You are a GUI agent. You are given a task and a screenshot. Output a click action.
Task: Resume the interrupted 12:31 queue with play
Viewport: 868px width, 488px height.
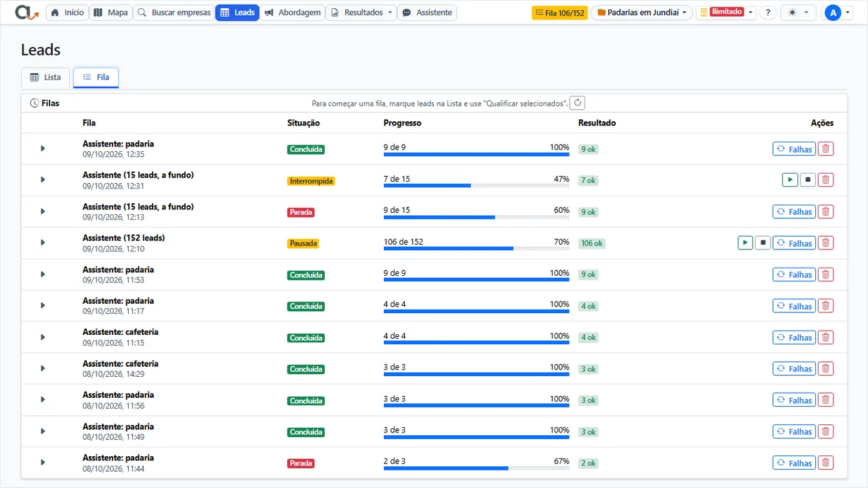(789, 180)
